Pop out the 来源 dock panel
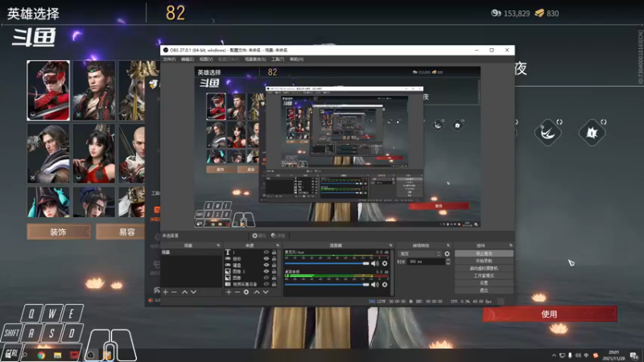 pyautogui.click(x=278, y=245)
